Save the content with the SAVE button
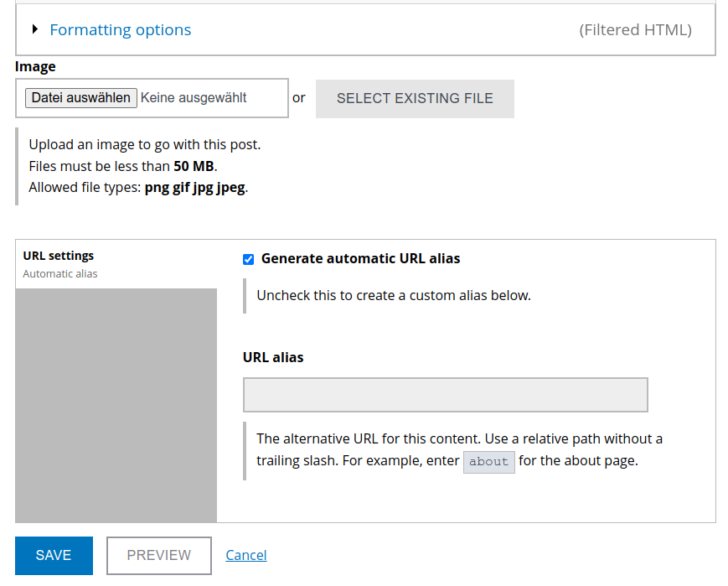 tap(54, 555)
